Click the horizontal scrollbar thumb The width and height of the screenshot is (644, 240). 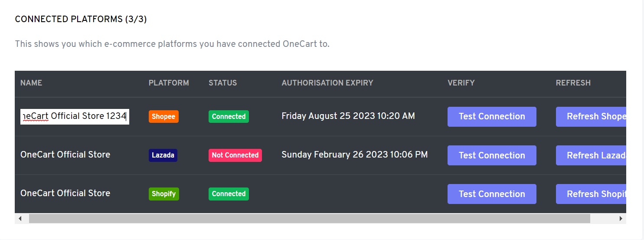(x=309, y=219)
